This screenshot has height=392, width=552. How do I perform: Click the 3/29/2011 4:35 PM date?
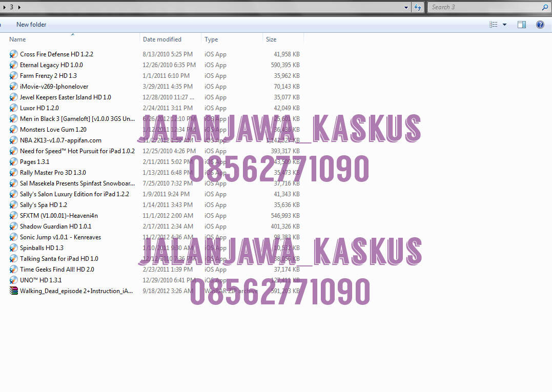click(x=168, y=87)
